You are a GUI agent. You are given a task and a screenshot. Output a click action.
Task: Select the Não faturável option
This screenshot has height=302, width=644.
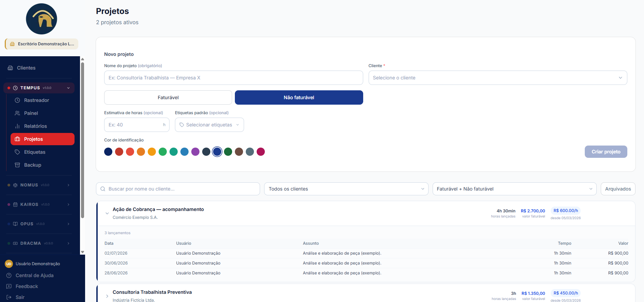coord(299,97)
